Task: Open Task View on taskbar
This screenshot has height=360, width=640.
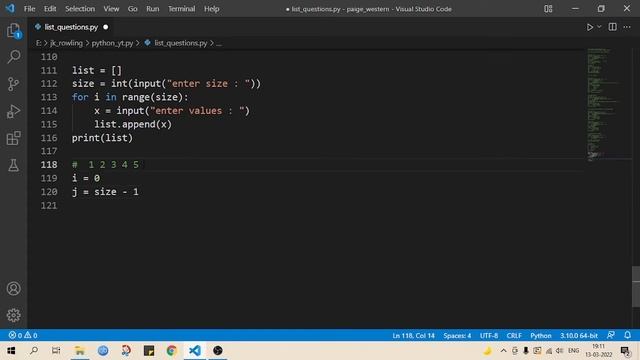Action: click(56, 351)
